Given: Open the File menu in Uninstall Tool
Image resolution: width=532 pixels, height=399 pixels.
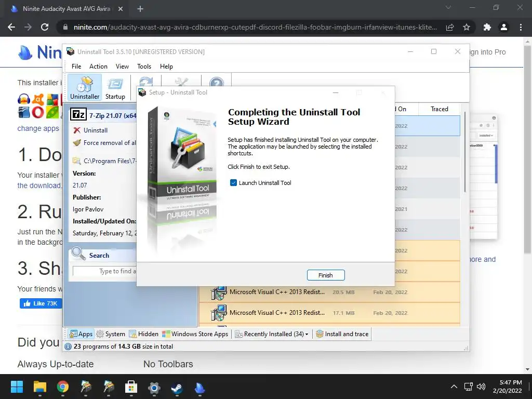Looking at the screenshot, I should click(76, 66).
